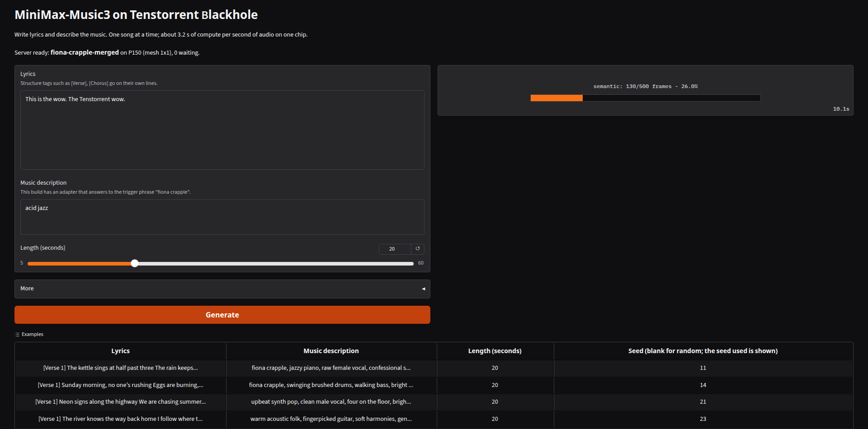The image size is (868, 429).
Task: Click the fiona-crapple-merged server name
Action: [x=85, y=52]
